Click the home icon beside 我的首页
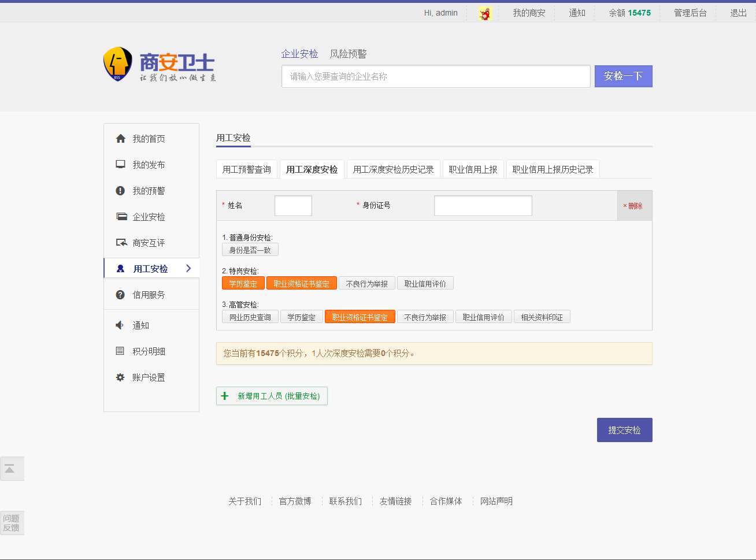 120,139
